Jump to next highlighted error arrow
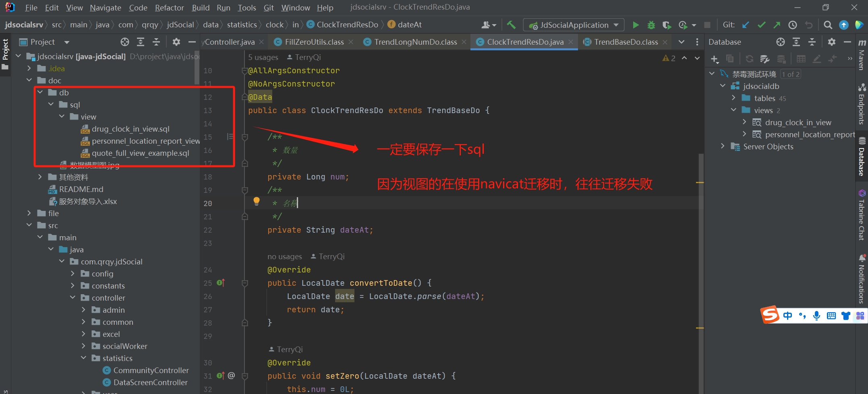 click(x=697, y=58)
